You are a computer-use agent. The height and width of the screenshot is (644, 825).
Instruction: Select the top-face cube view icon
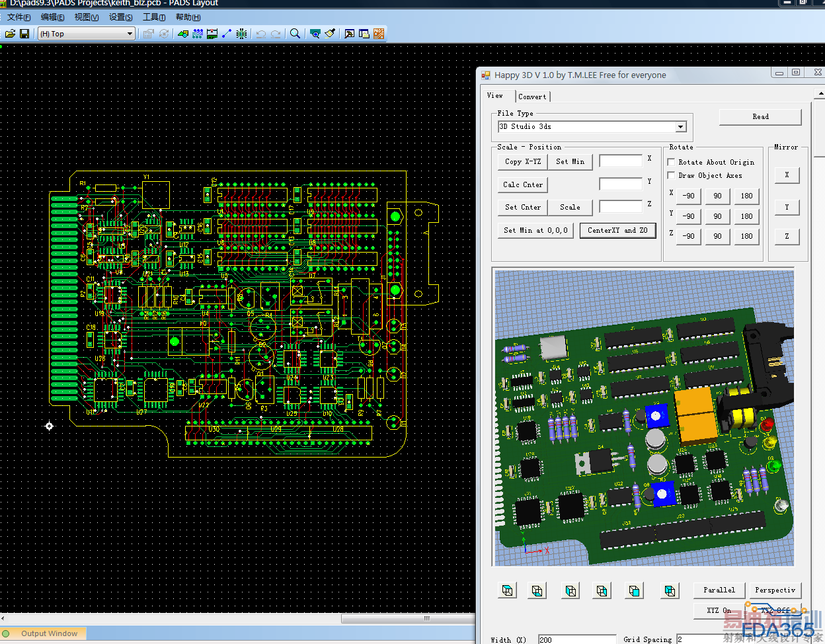[508, 590]
